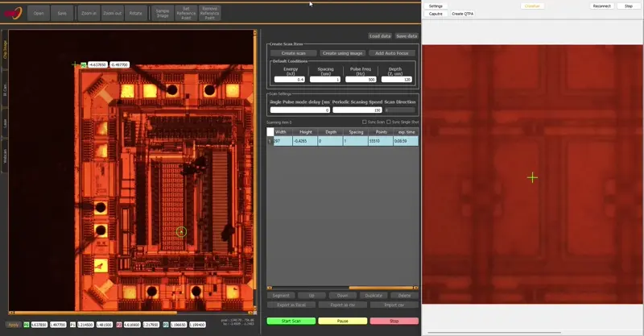The image size is (644, 336).
Task: Enable the Sync Scan checkbox
Action: coord(364,122)
